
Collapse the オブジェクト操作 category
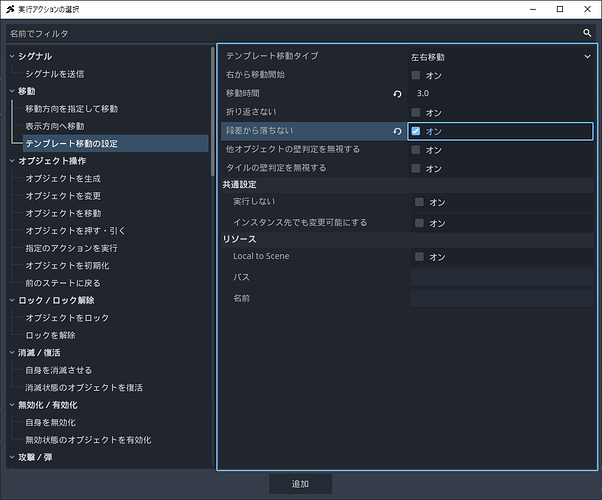pyautogui.click(x=12, y=161)
